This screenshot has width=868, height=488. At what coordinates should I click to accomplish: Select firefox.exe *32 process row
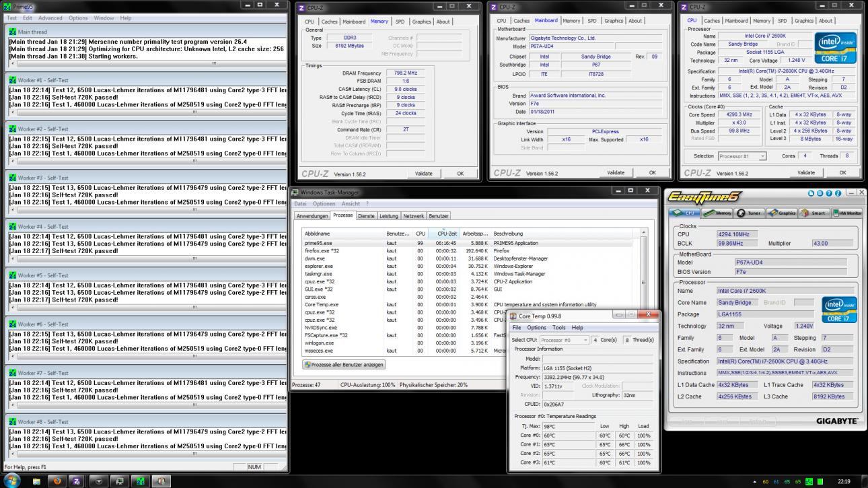468,250
